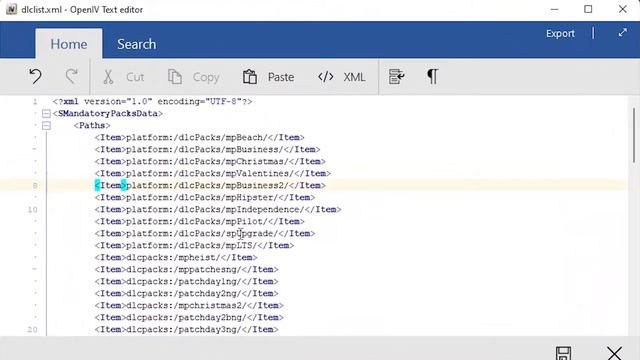Click the Undo arrow icon
The width and height of the screenshot is (640, 360).
(36, 76)
